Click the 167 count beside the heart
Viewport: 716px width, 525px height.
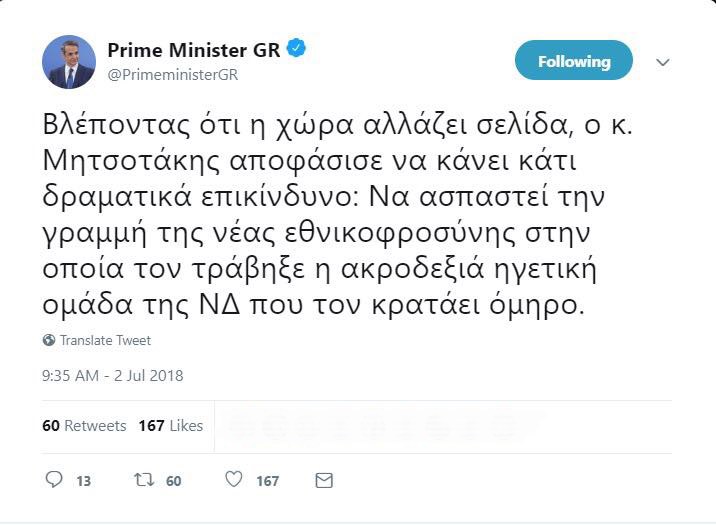click(x=267, y=481)
